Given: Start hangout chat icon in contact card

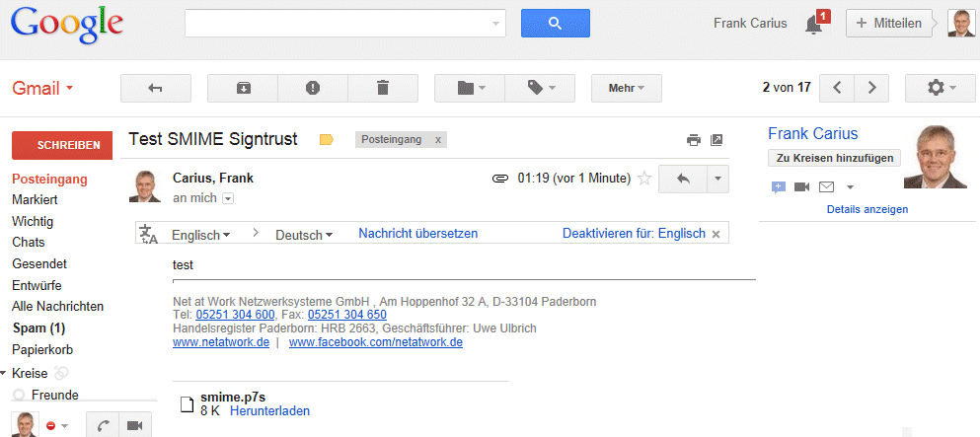Looking at the screenshot, I should click(778, 186).
